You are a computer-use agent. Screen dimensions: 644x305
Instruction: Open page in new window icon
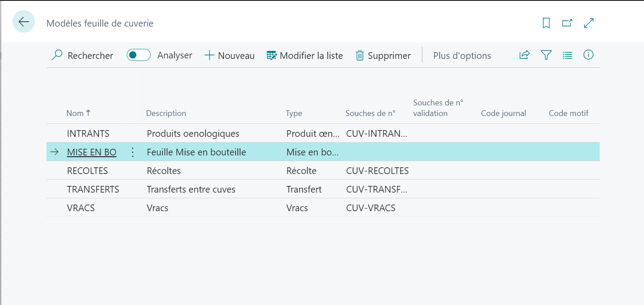coord(567,23)
